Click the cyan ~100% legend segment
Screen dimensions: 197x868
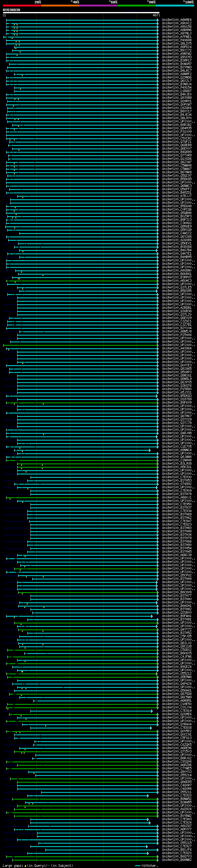pyautogui.click(x=175, y=6)
